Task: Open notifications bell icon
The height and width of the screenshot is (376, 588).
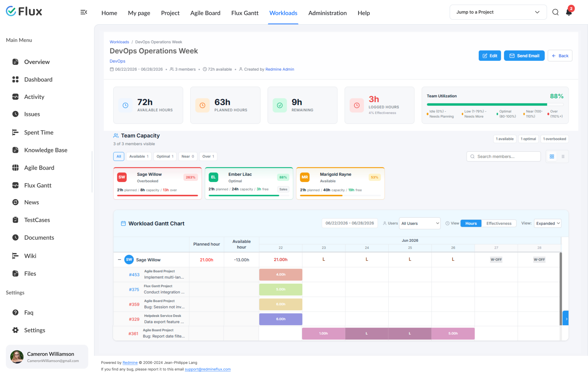Action: [x=569, y=12]
